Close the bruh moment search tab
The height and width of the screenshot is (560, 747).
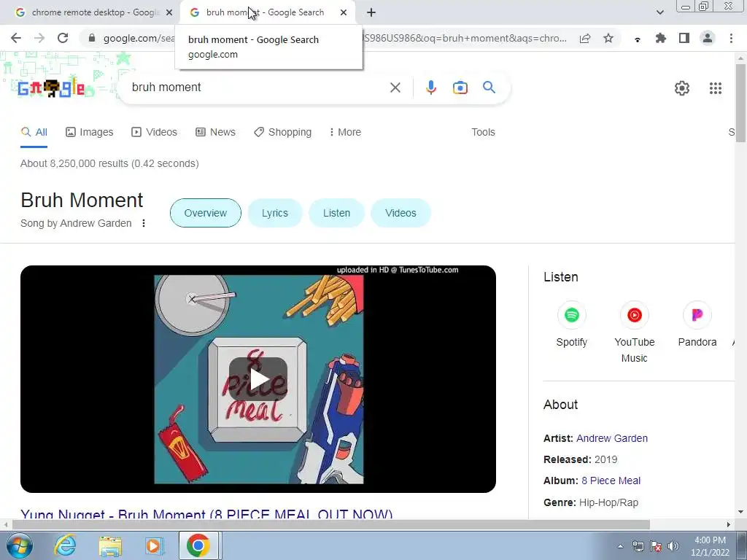pyautogui.click(x=344, y=13)
